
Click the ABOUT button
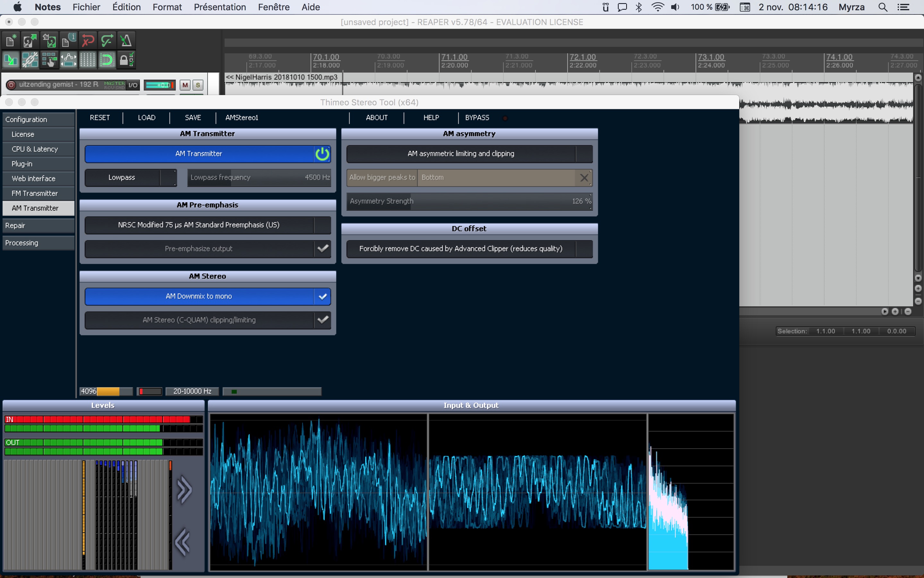tap(376, 118)
